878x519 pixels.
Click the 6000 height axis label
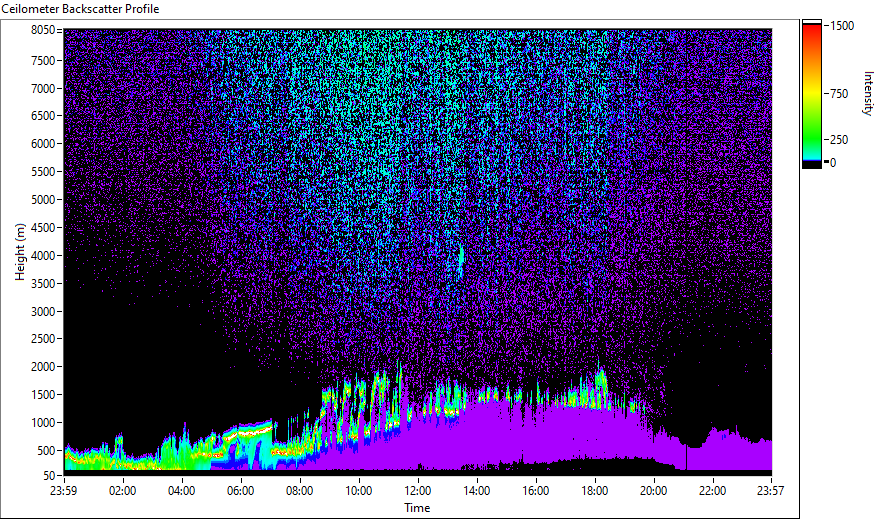pos(43,144)
